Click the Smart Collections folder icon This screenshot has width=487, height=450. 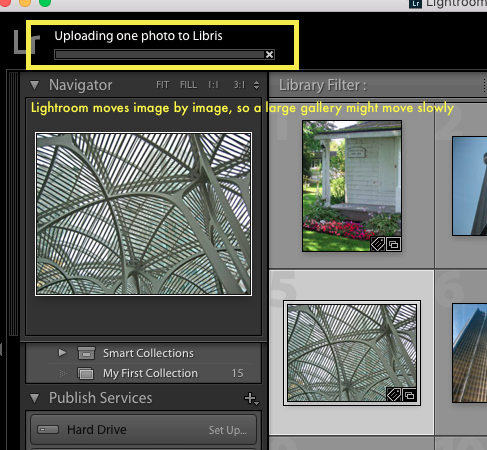(86, 353)
